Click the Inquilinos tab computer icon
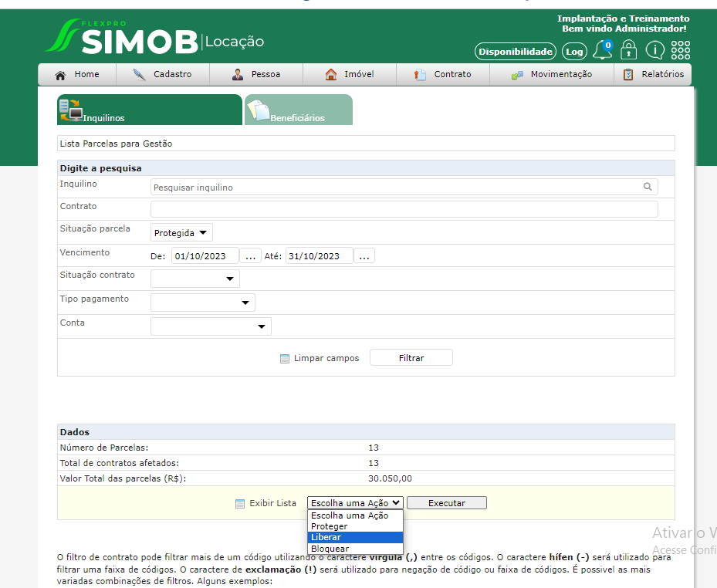This screenshot has width=717, height=588. [71, 110]
